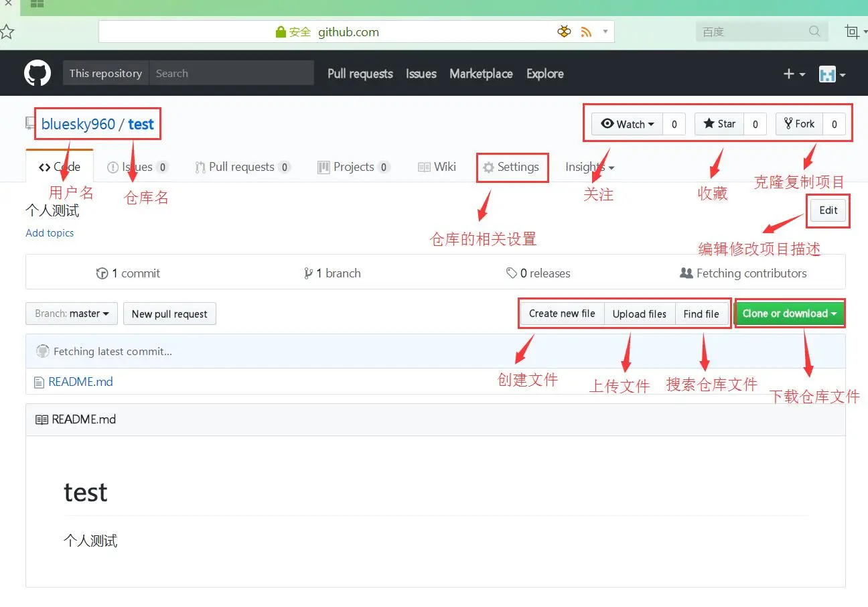Screen dimensions: 868x607
Task: Fork the repository
Action: [x=799, y=124]
